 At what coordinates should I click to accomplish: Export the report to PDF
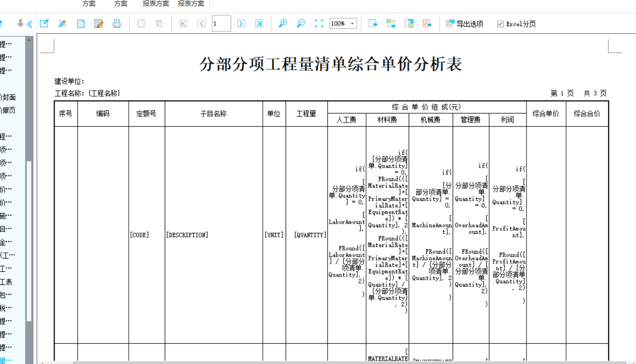click(x=427, y=23)
